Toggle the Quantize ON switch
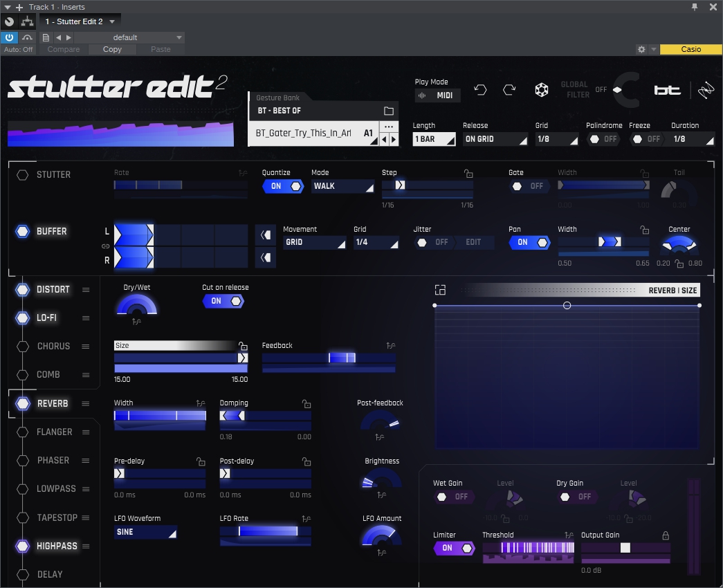 283,186
